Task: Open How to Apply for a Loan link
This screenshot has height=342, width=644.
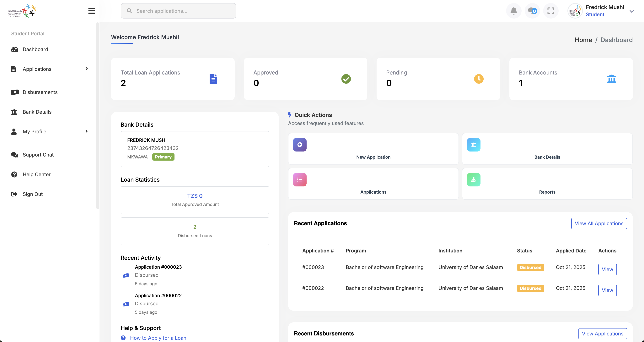Action: click(x=158, y=338)
